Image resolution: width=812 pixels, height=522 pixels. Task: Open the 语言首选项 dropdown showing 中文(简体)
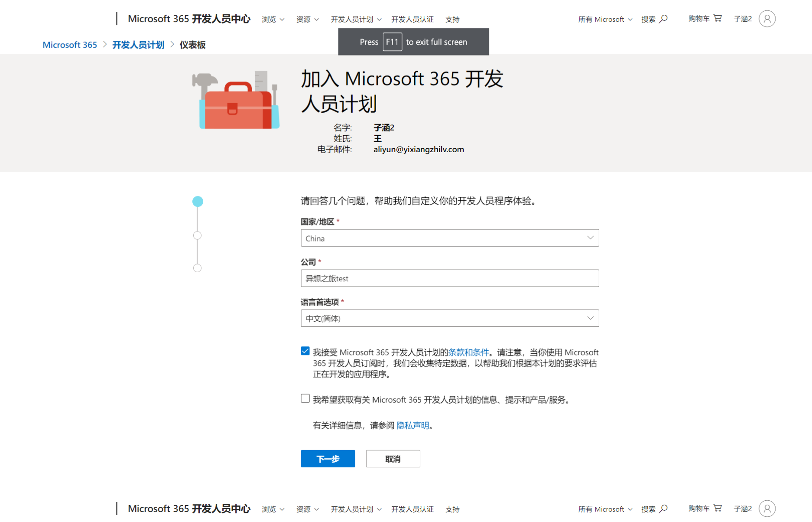(x=450, y=318)
